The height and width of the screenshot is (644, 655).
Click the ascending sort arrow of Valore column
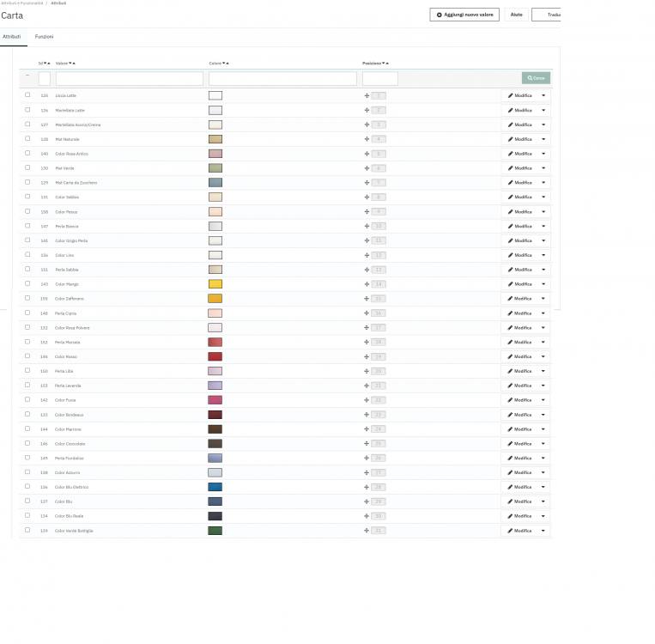coord(74,63)
